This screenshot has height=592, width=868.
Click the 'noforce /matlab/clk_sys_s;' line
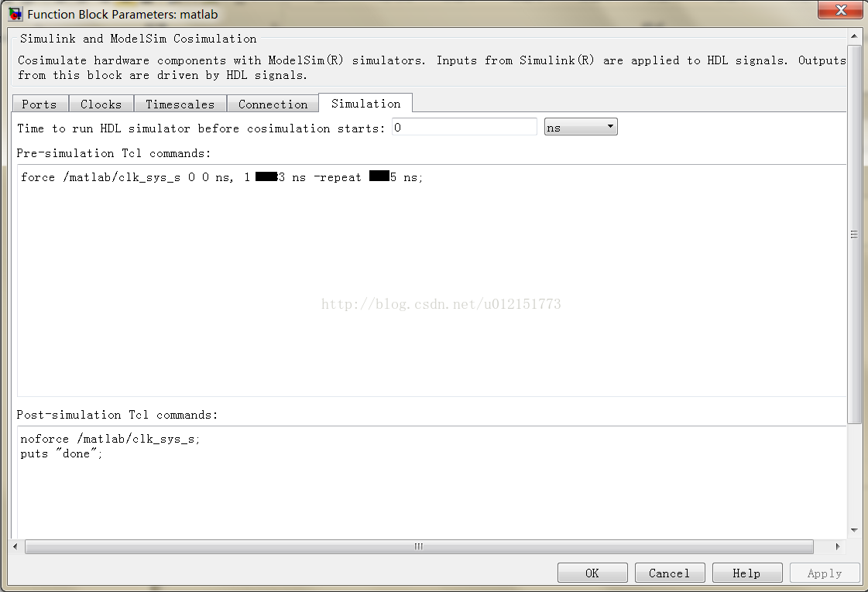coord(110,439)
